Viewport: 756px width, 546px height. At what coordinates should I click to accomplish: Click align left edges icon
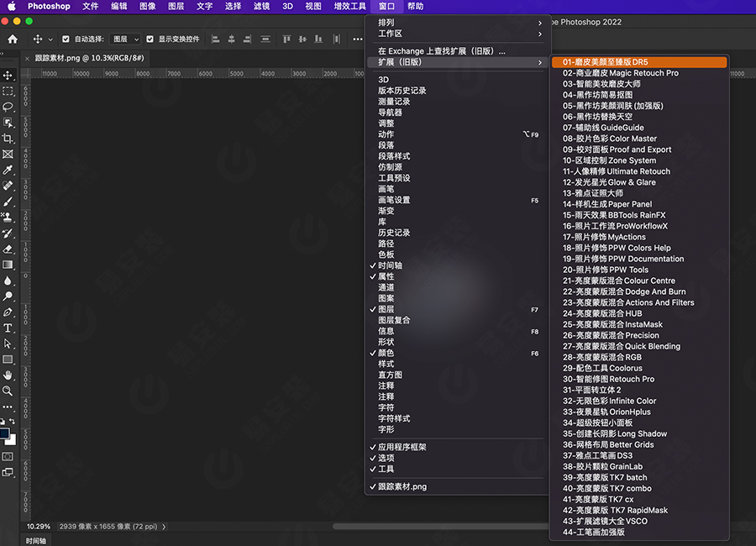click(216, 39)
